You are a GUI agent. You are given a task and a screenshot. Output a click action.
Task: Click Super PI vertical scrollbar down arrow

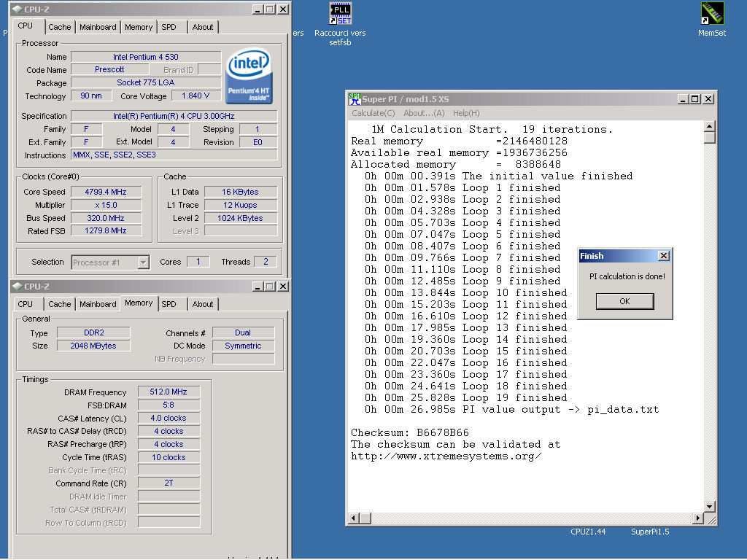tap(709, 506)
